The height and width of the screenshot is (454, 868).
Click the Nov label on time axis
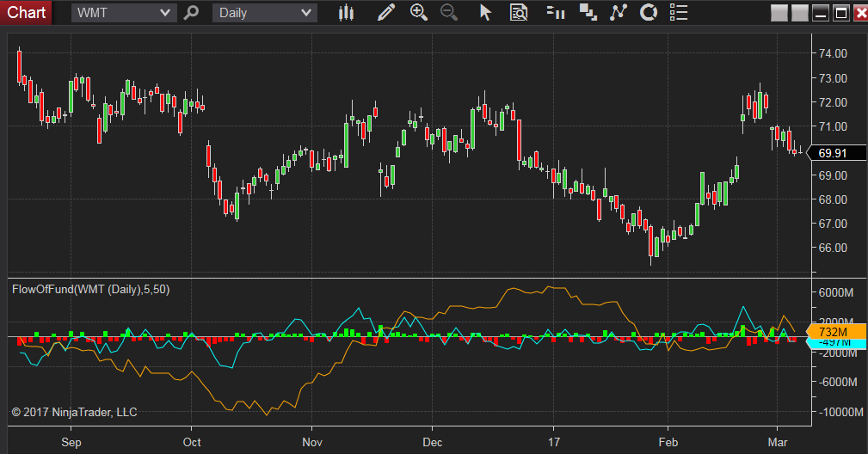[312, 442]
